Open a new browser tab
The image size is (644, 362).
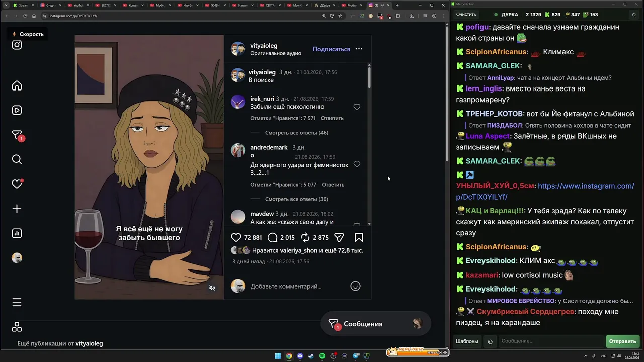[x=397, y=5]
